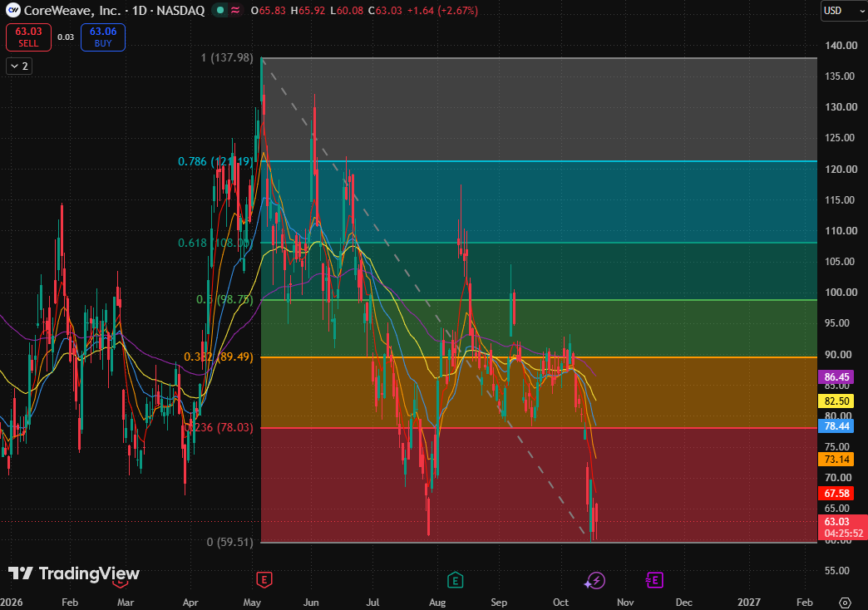Open the USD currency dropdown

[x=843, y=11]
